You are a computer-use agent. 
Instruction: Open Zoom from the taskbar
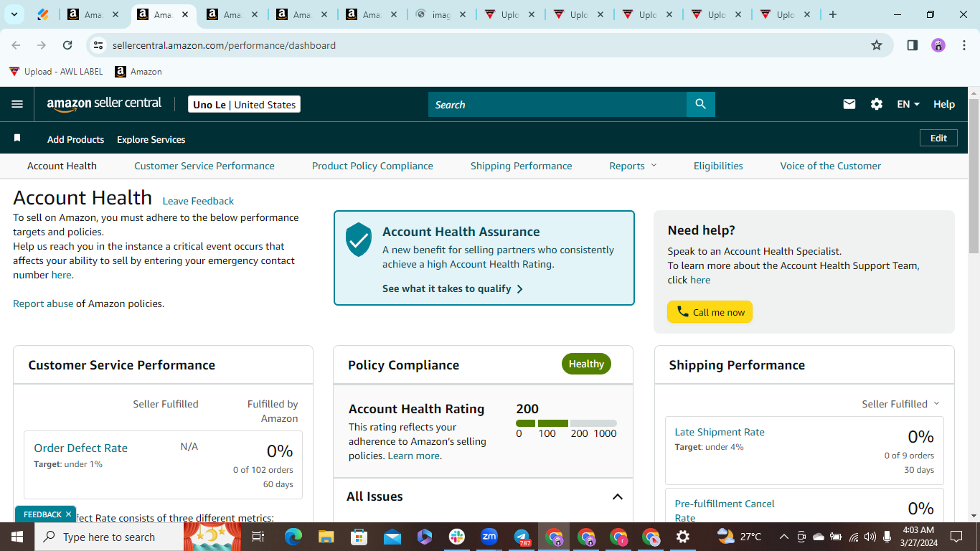[489, 537]
